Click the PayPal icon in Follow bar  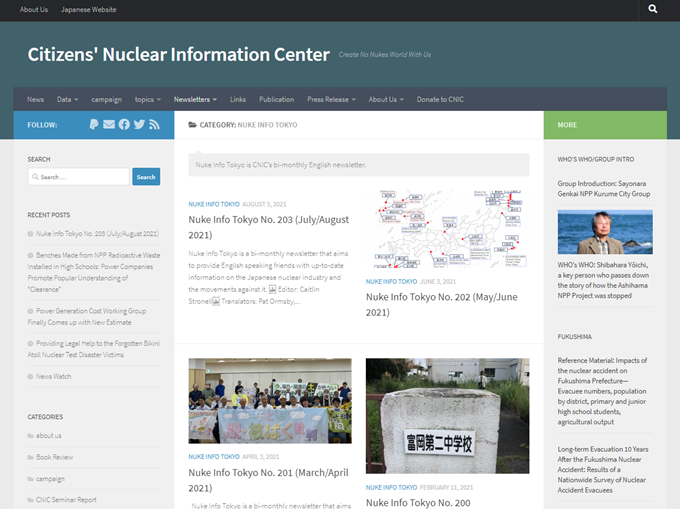[94, 125]
